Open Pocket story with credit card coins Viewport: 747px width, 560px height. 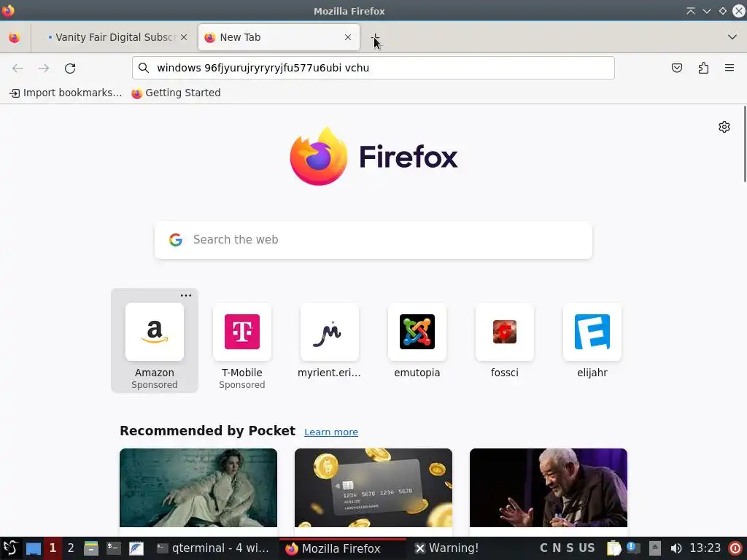(373, 488)
